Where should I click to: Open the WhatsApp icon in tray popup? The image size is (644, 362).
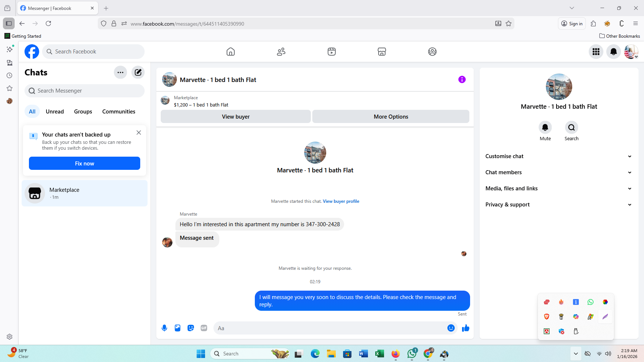(x=591, y=302)
